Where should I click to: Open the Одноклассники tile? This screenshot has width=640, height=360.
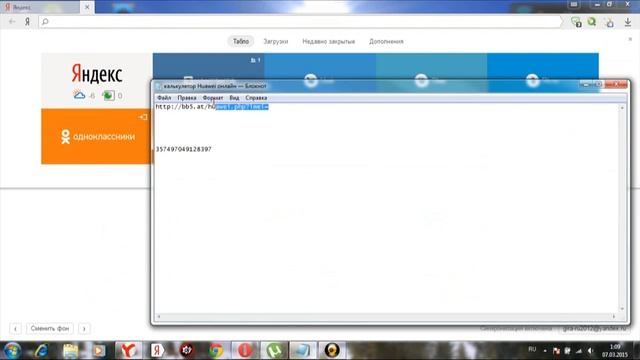click(x=97, y=136)
